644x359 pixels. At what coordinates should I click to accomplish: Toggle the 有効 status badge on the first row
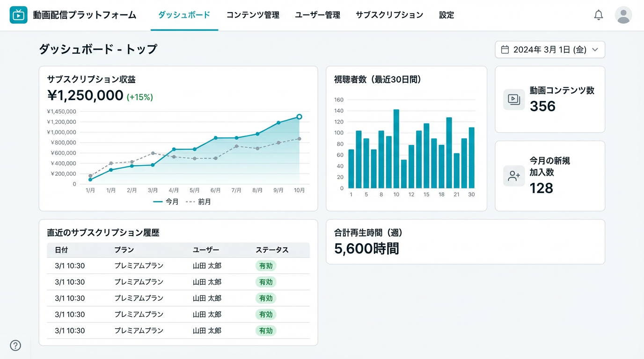(x=265, y=266)
